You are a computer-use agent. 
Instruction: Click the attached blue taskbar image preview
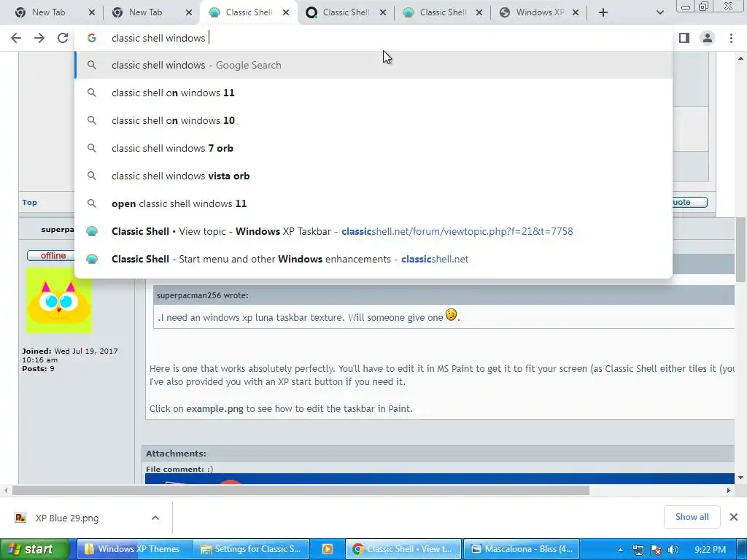tap(439, 478)
